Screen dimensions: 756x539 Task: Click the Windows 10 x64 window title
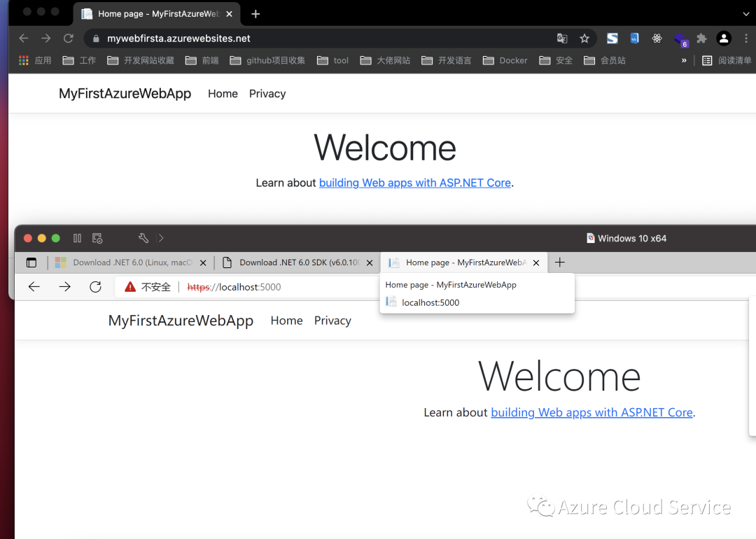(x=626, y=238)
